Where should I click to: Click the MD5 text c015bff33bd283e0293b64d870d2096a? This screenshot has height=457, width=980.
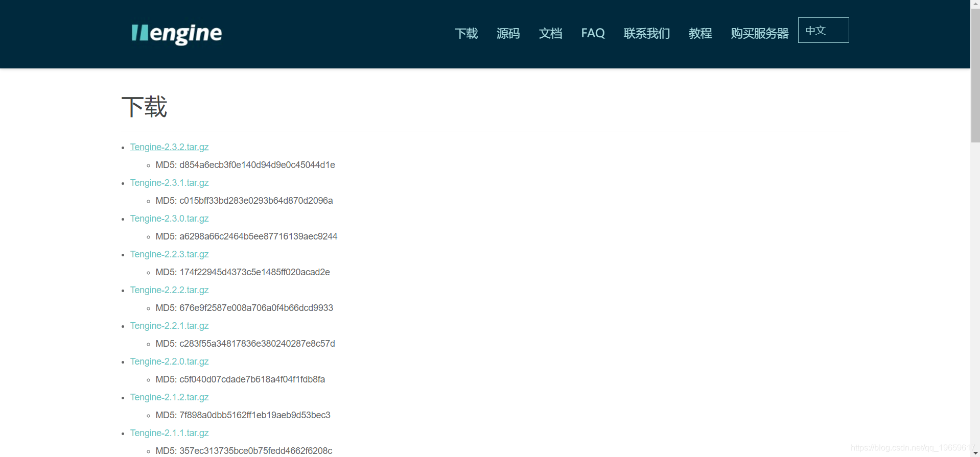coord(256,201)
